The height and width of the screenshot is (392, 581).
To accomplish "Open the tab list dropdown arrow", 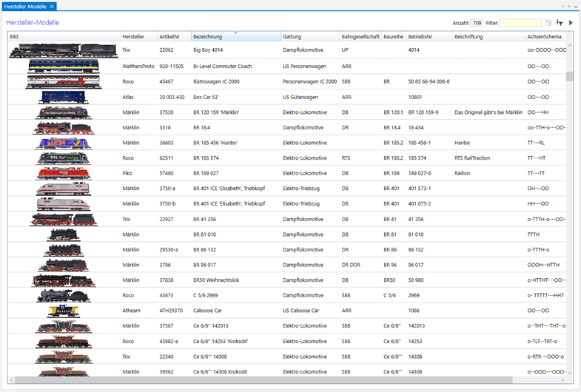I will click(576, 6).
